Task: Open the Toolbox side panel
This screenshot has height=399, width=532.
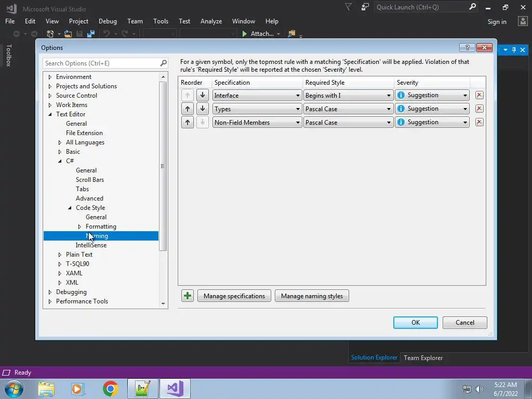Action: pyautogui.click(x=9, y=55)
